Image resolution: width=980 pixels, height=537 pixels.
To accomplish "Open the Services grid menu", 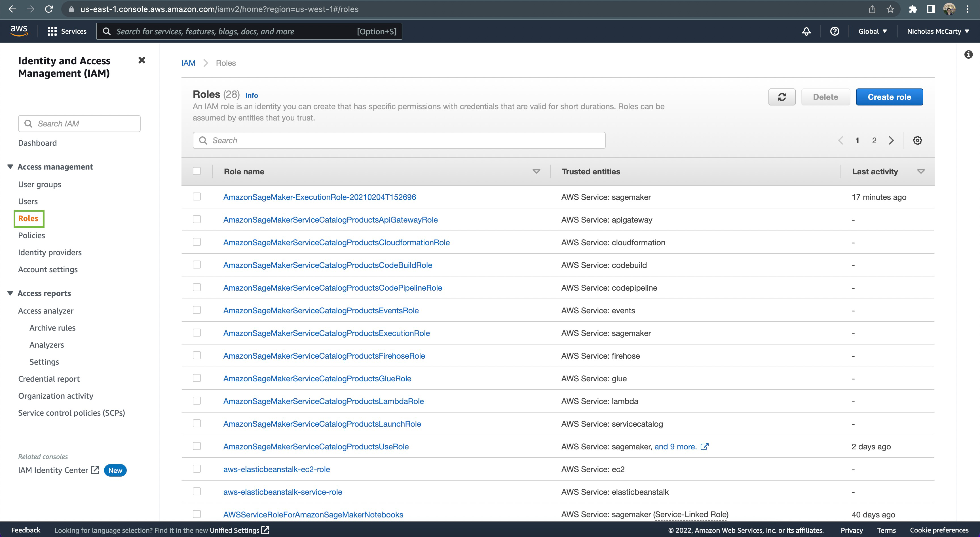I will (x=67, y=31).
